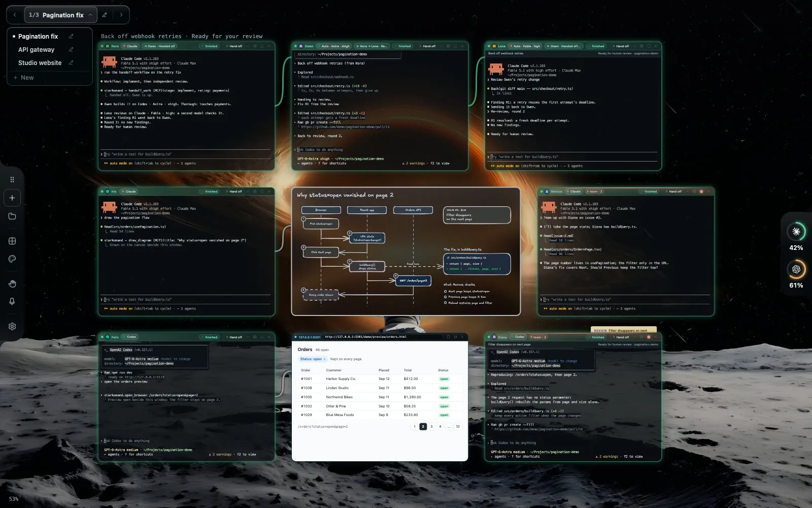Click the six-dot drag handle icon in the sidebar
Screen dimensions: 812x508
coord(12,180)
